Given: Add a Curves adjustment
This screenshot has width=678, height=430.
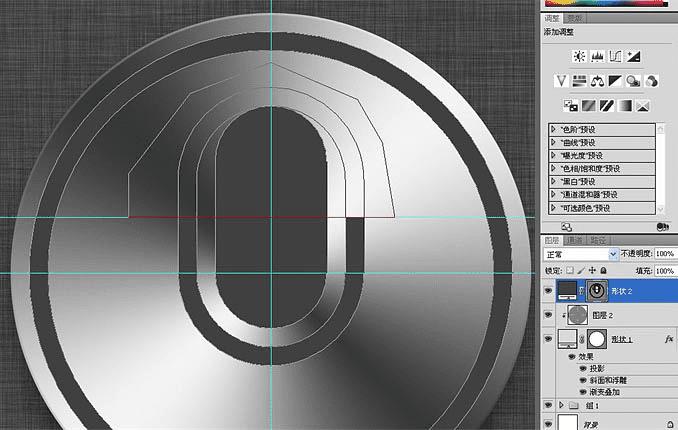Looking at the screenshot, I should coord(615,56).
